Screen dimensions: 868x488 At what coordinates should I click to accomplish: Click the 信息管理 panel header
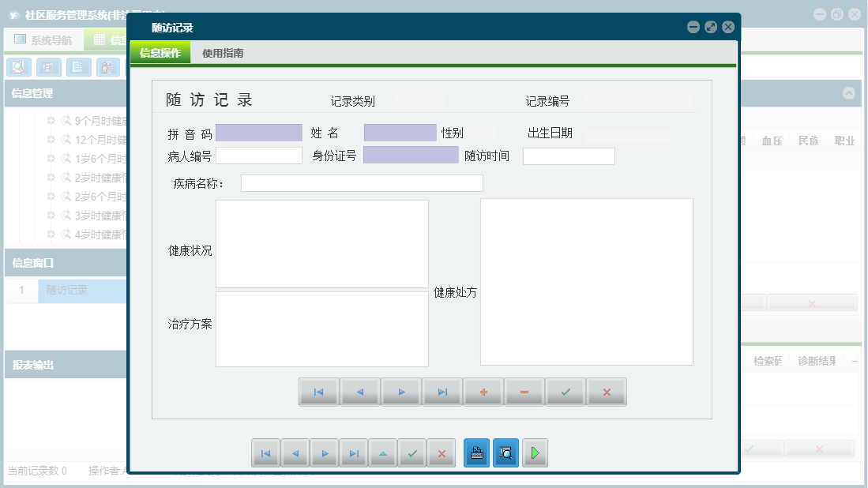tap(66, 93)
